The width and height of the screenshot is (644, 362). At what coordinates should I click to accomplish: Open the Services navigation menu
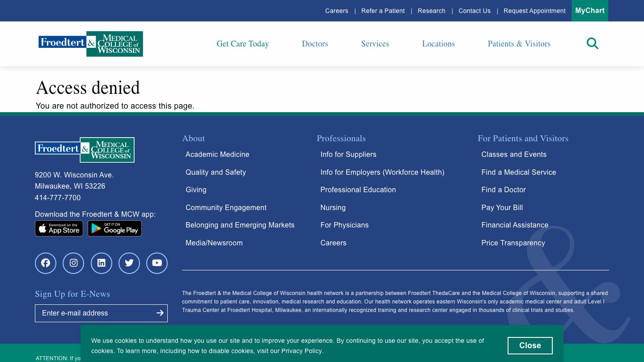click(375, 44)
